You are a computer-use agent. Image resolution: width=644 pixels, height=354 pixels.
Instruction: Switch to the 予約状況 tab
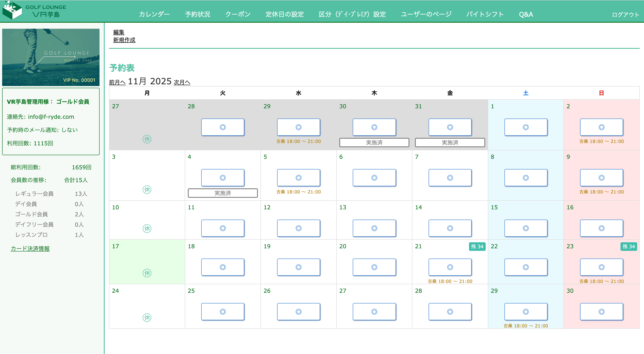point(197,14)
